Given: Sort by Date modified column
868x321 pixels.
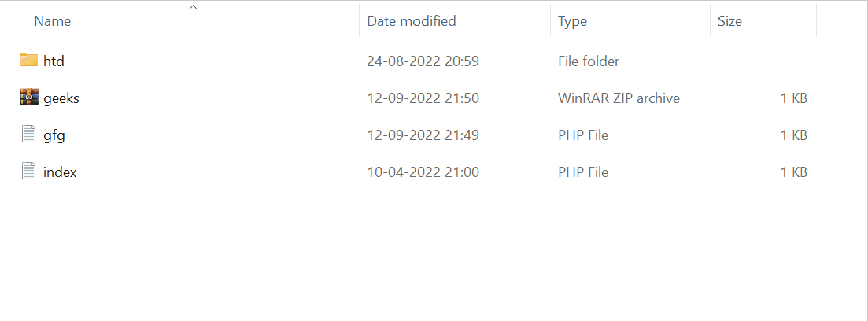Looking at the screenshot, I should [412, 21].
